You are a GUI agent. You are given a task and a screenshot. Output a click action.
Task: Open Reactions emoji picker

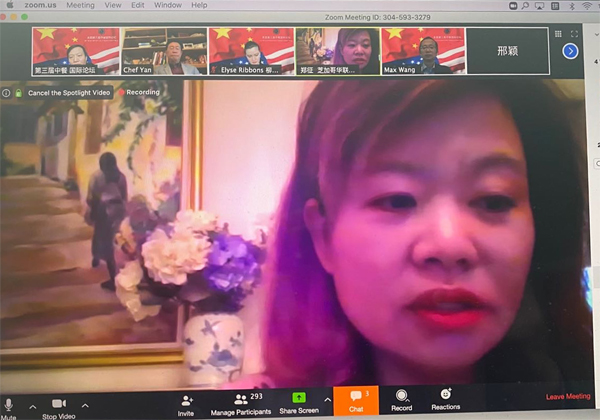tap(446, 399)
